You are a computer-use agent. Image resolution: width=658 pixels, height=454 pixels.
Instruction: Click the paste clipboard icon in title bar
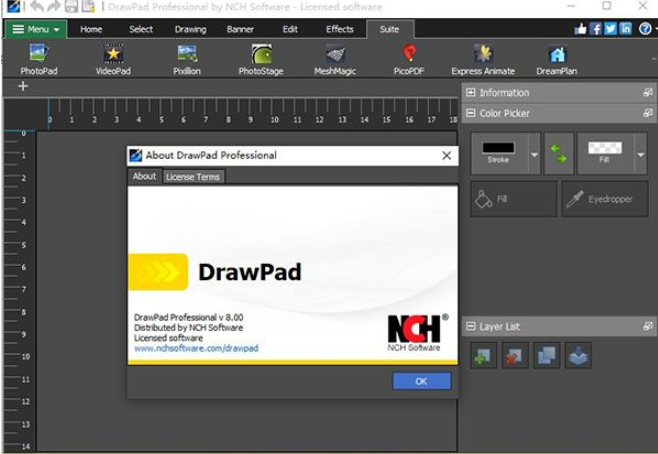coord(88,6)
